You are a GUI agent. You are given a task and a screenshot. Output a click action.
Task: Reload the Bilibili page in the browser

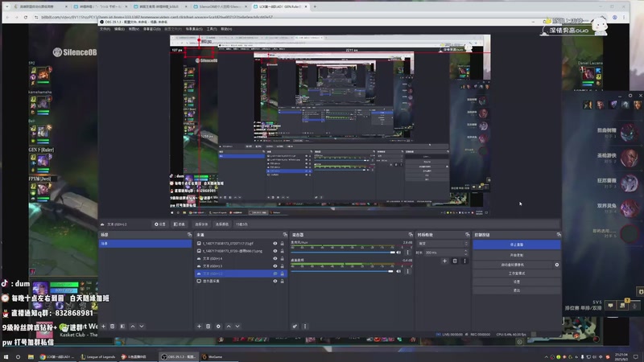(x=26, y=17)
